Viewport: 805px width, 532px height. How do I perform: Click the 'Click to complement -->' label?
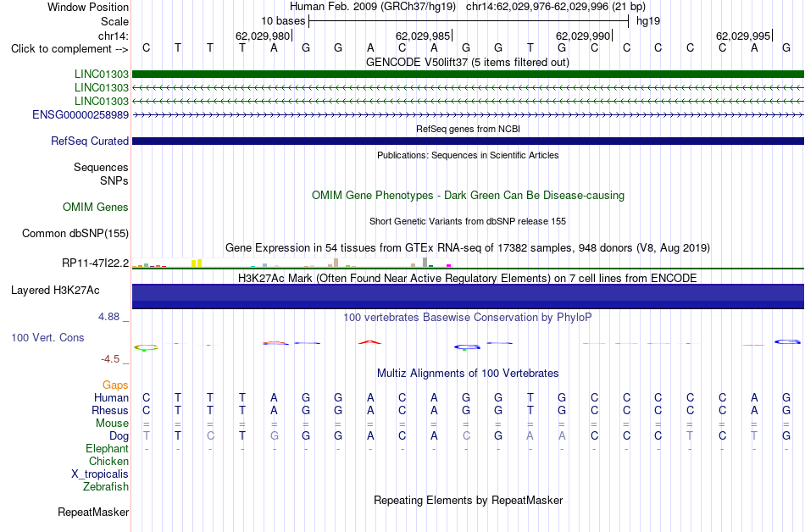coord(69,49)
